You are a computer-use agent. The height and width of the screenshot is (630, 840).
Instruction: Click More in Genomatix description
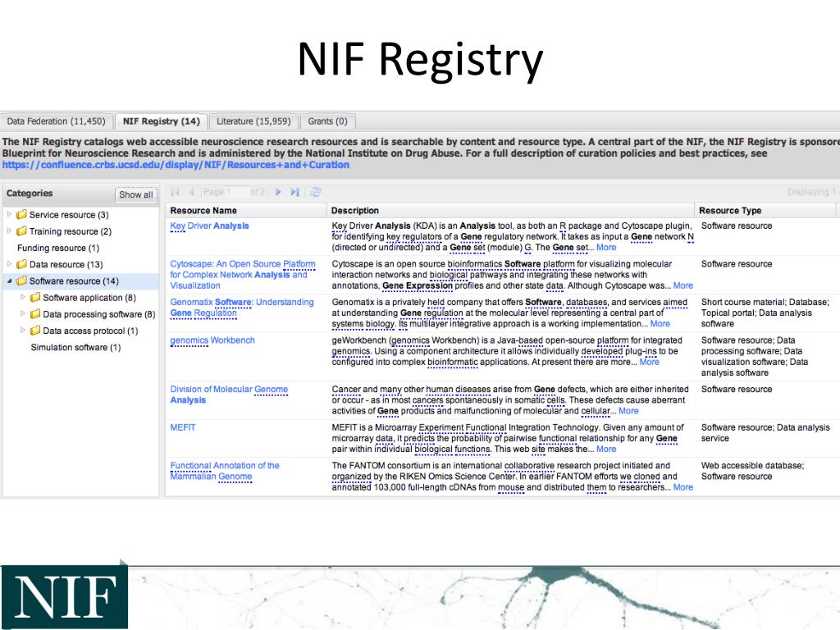(660, 323)
